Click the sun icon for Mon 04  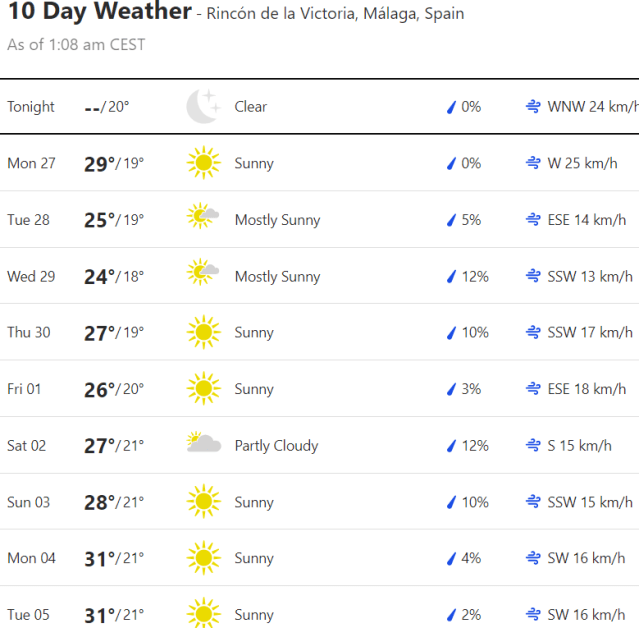point(203,558)
